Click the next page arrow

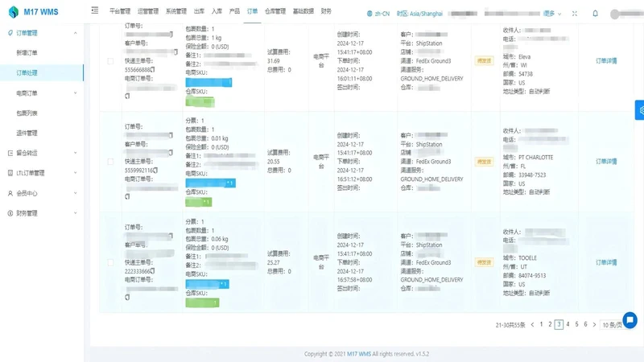[594, 325]
